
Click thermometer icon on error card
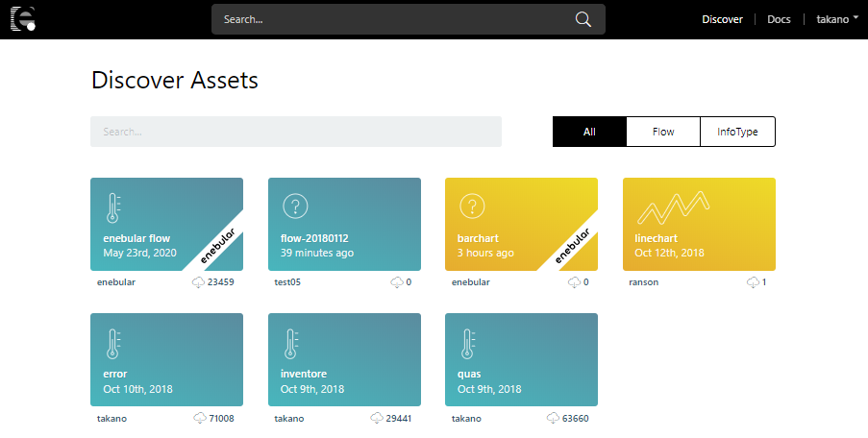coord(113,344)
